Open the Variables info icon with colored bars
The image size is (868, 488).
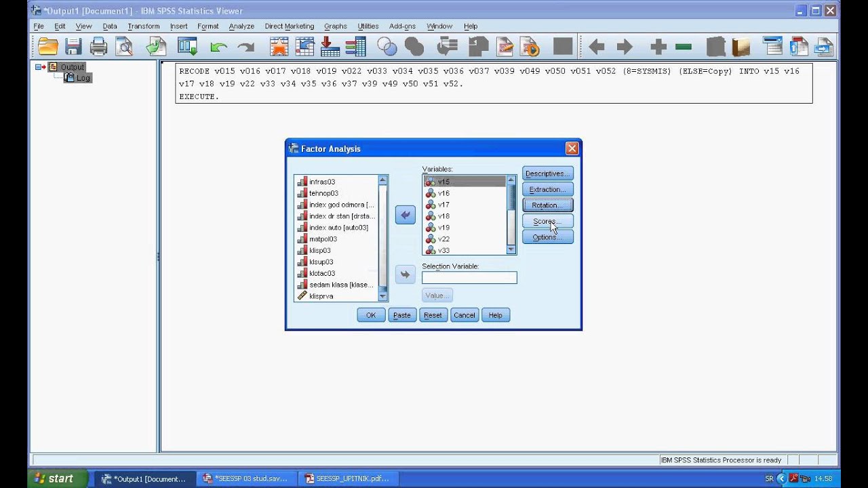[x=355, y=47]
